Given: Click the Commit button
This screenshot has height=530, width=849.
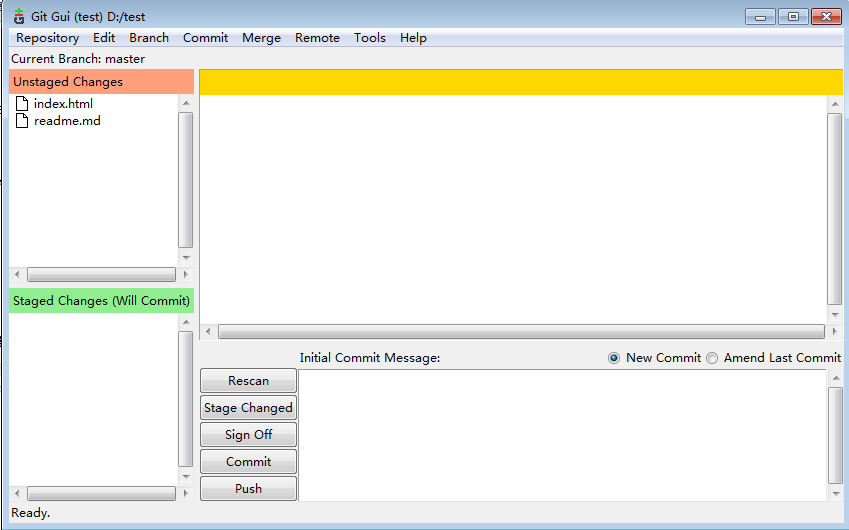Looking at the screenshot, I should pos(249,462).
